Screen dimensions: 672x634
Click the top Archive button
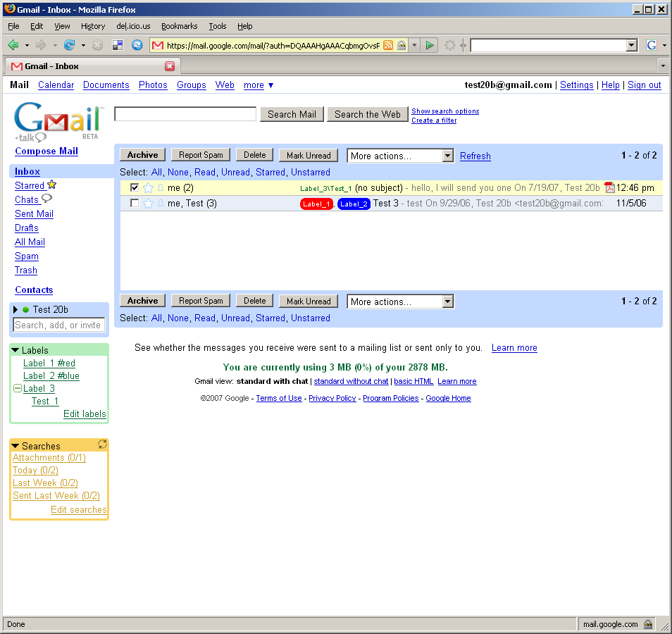coord(143,155)
